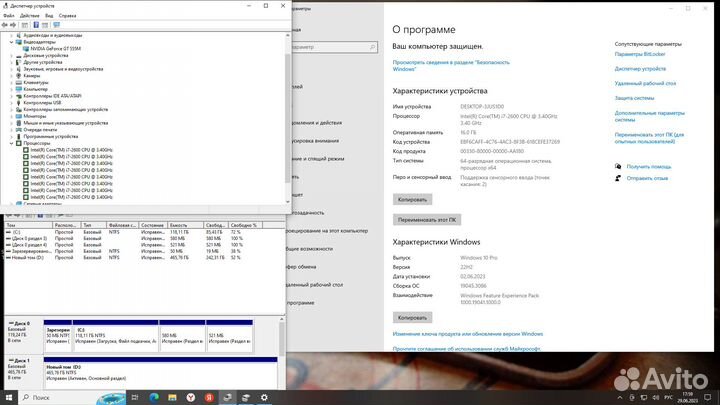
Task: Click the taskbar clock showing date
Action: point(688,398)
